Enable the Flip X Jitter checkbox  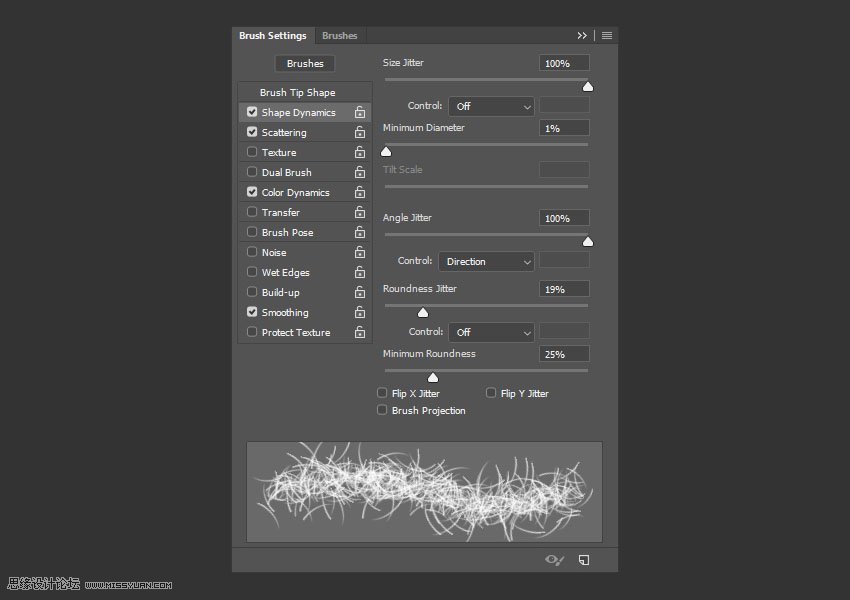click(x=382, y=393)
